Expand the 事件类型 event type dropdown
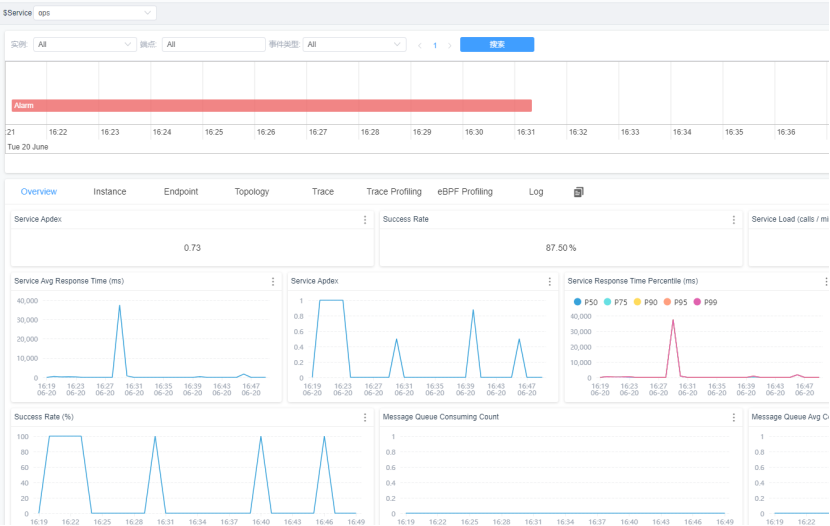The image size is (830, 526). tap(355, 45)
